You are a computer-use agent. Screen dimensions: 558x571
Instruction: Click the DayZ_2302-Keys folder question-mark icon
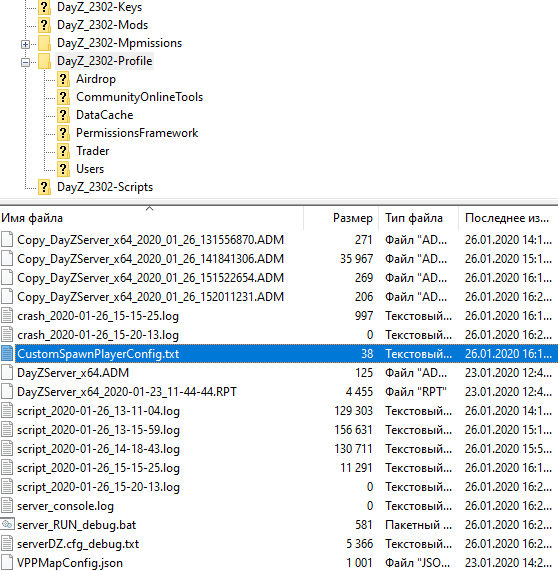tap(44, 7)
